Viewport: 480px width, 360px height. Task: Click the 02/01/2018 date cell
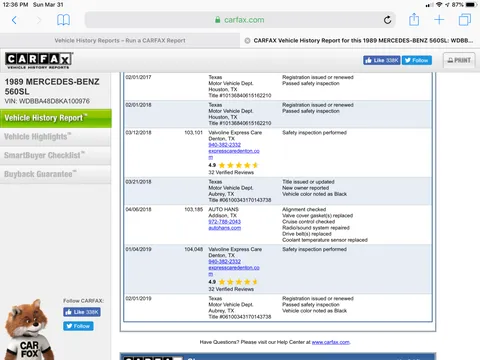pyautogui.click(x=138, y=105)
